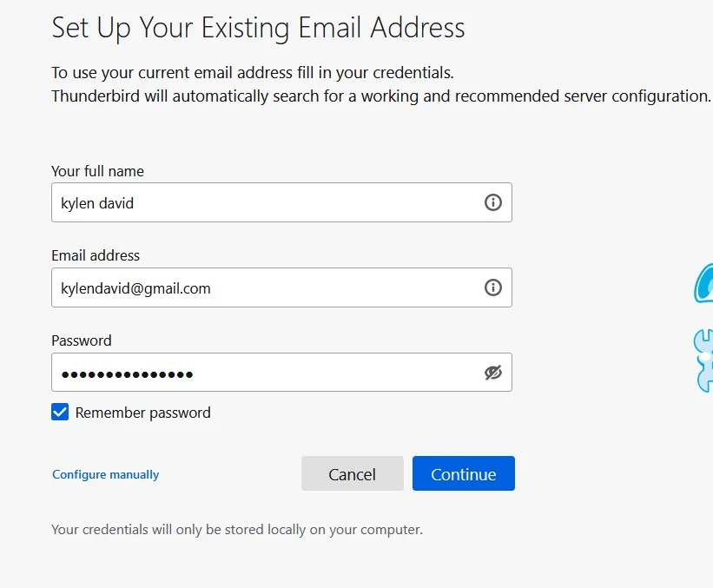Screen dimensions: 713x588
Task: Click the Password label
Action: pyautogui.click(x=81, y=340)
